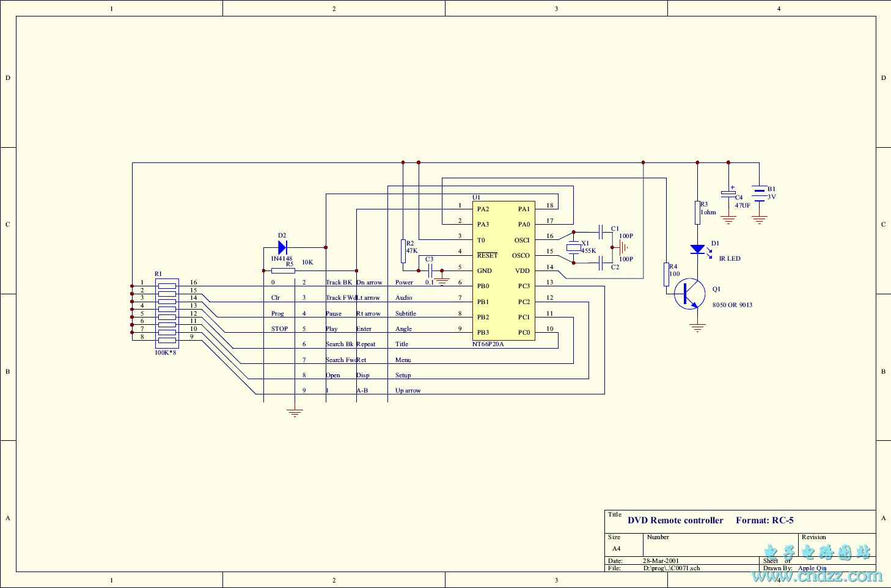Select the 'STOP' key label
This screenshot has width=891, height=588.
pyautogui.click(x=279, y=328)
